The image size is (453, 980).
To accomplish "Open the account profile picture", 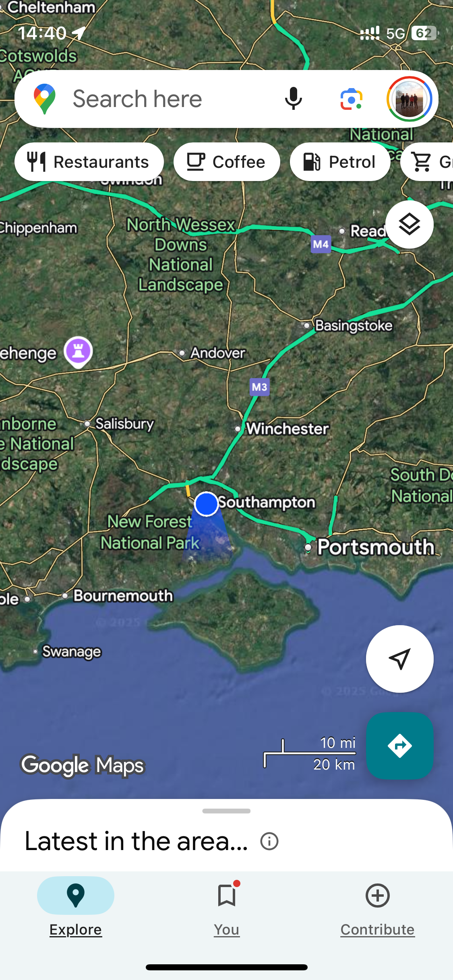I will (409, 99).
